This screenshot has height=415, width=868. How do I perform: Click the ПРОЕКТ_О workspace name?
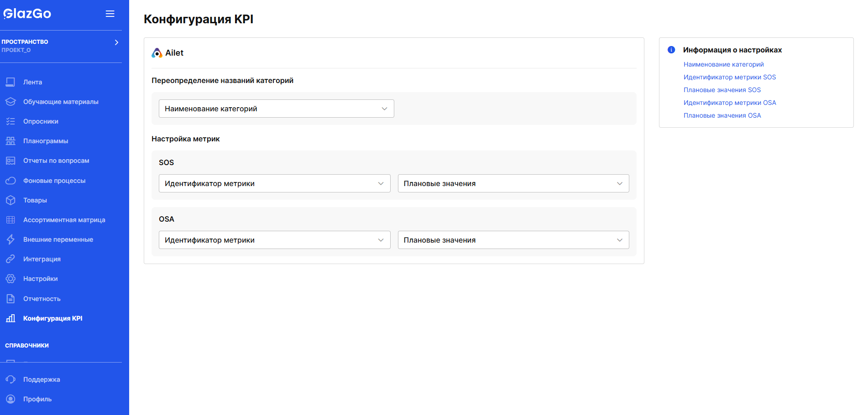pyautogui.click(x=16, y=50)
